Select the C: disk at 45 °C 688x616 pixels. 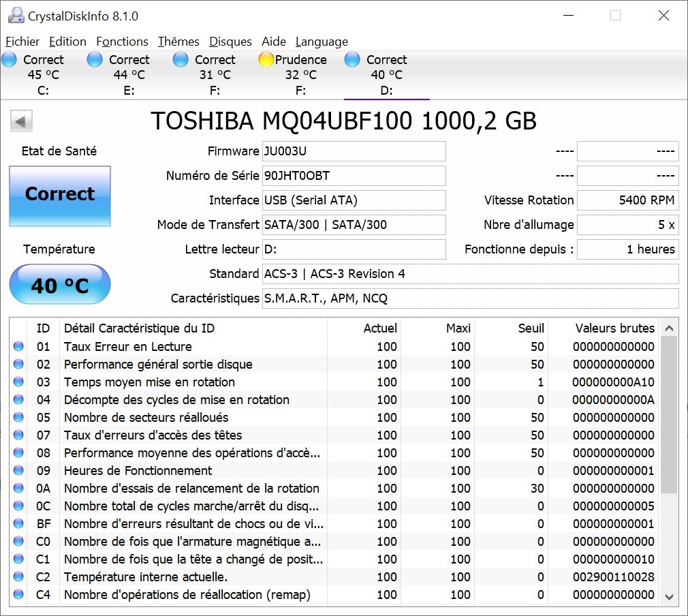[x=43, y=75]
